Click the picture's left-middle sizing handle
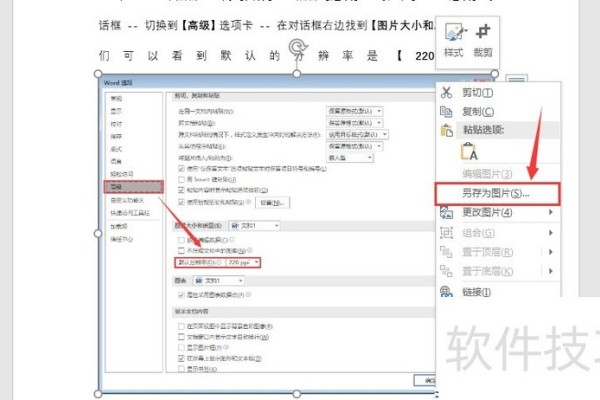 point(98,233)
